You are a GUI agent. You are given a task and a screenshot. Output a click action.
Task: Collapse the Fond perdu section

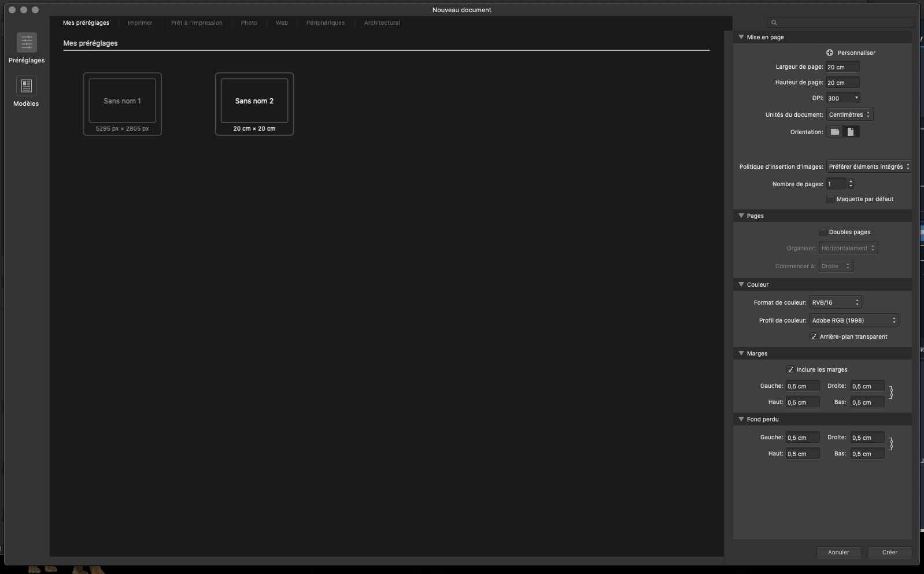pyautogui.click(x=741, y=419)
